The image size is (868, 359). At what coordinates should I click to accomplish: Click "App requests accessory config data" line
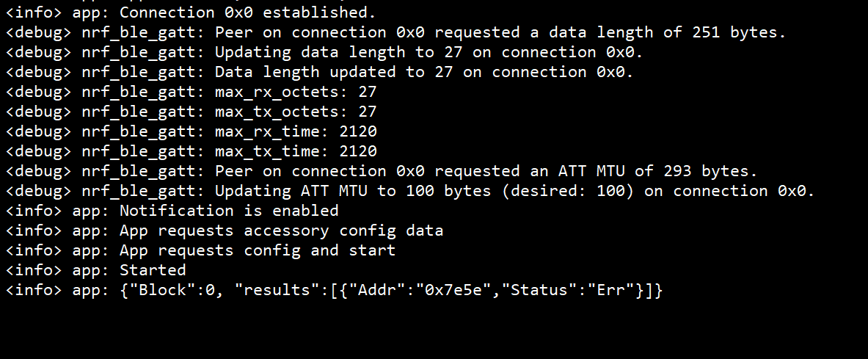click(x=281, y=231)
